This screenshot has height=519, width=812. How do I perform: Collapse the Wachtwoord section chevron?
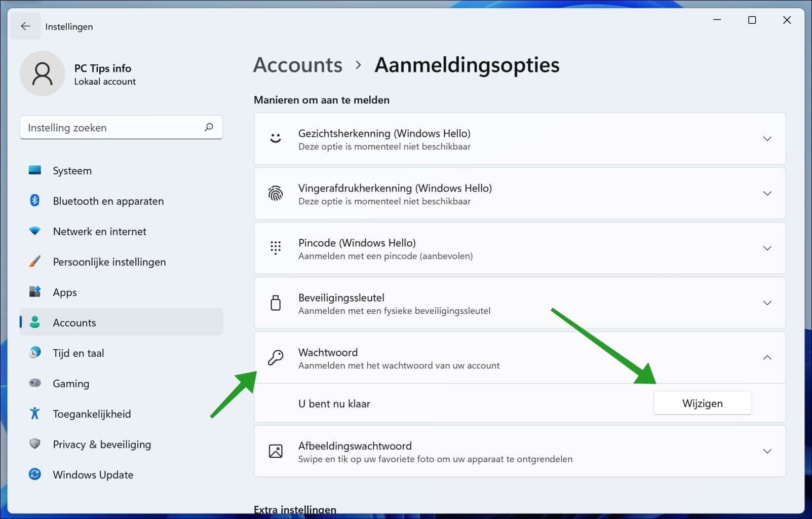[x=767, y=357]
